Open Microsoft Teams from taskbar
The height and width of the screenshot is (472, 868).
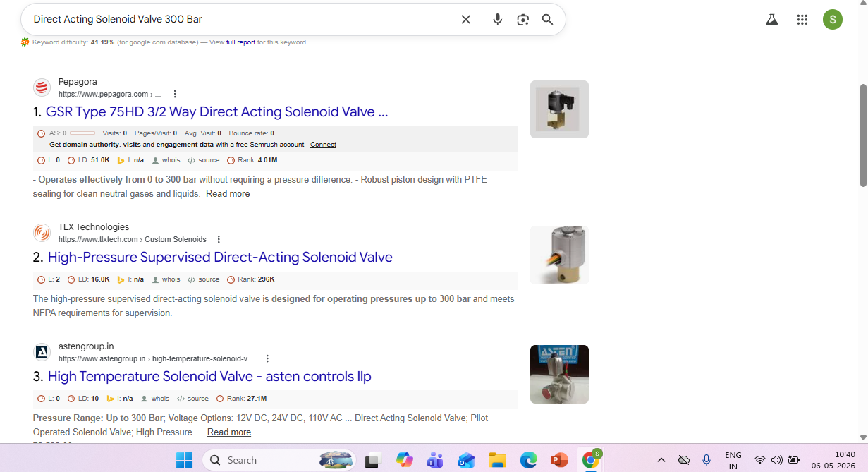tap(435, 460)
